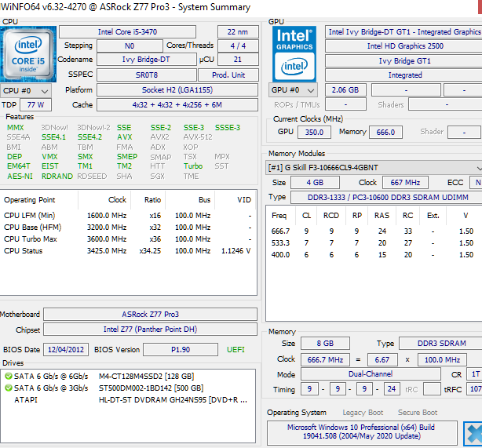Image resolution: width=482 pixels, height=448 pixels.
Task: Open the GPU #0 selector dropdown
Action: pos(293,90)
